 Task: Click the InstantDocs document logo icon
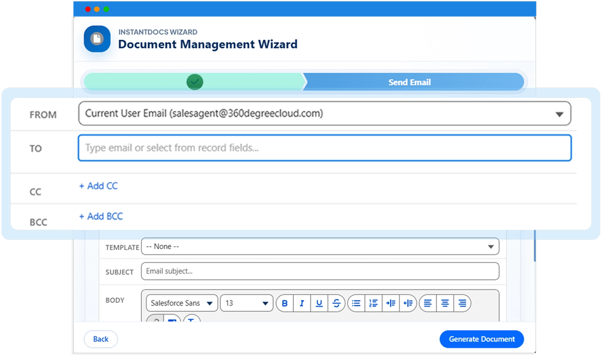[97, 39]
